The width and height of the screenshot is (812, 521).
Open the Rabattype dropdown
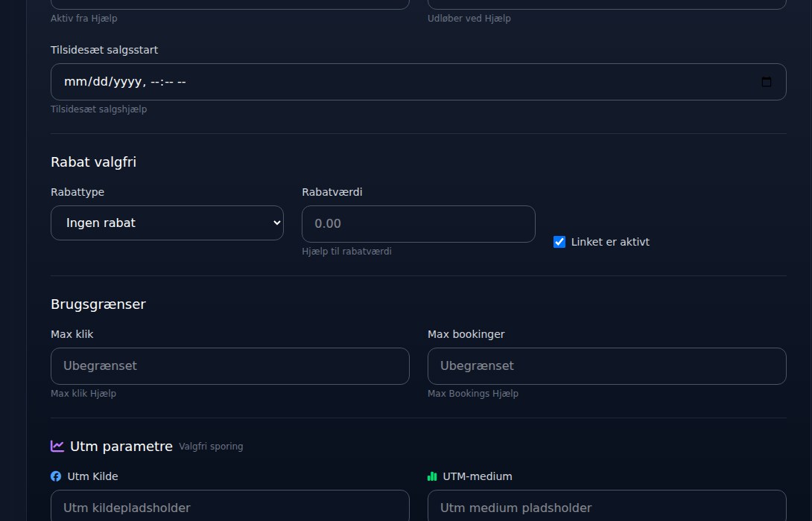coord(168,223)
